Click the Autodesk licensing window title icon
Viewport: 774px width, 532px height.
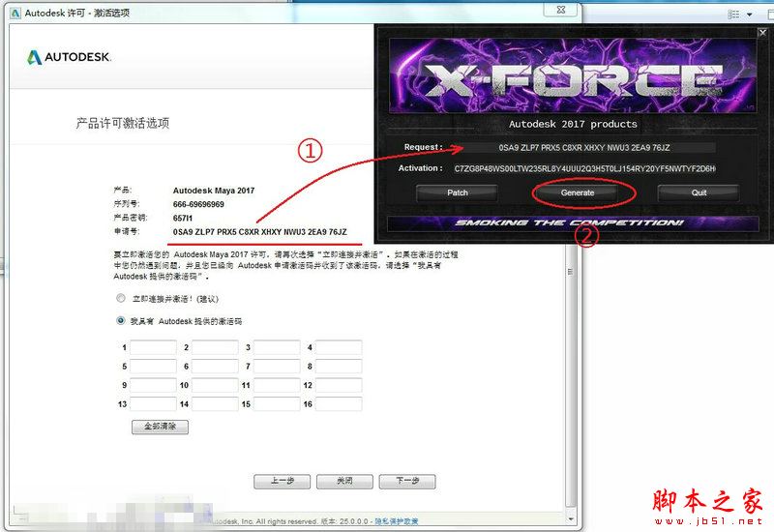pos(15,13)
